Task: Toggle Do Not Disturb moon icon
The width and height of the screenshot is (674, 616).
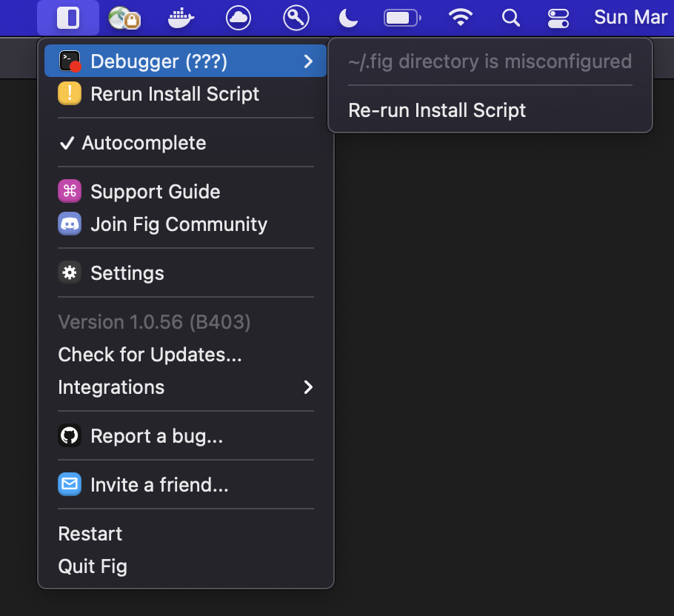Action: pos(347,18)
